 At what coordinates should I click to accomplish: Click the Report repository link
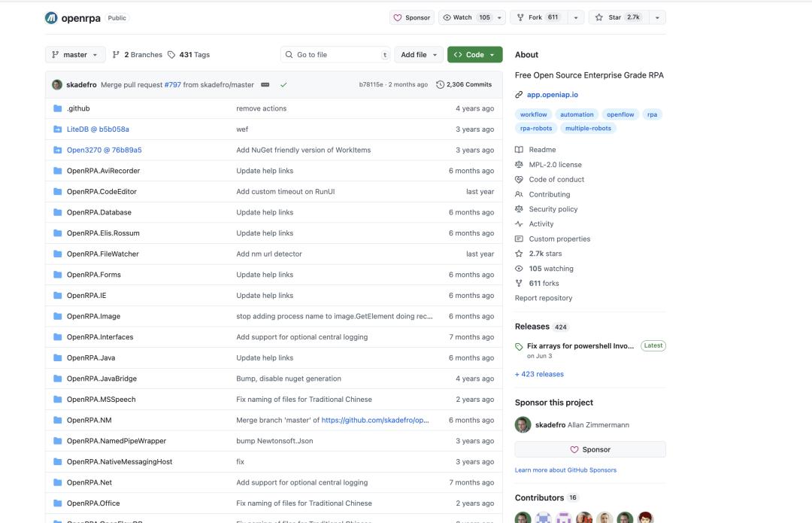coord(544,298)
